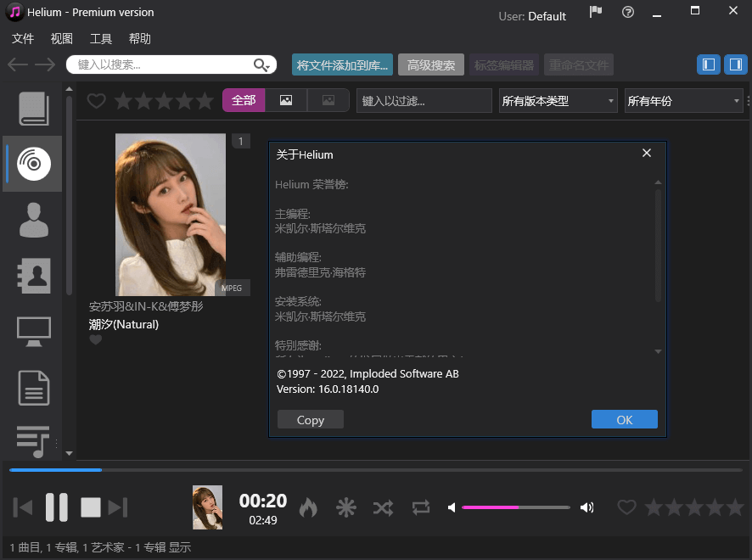
Task: Toggle repeat mode in the playback bar
Action: (x=420, y=507)
